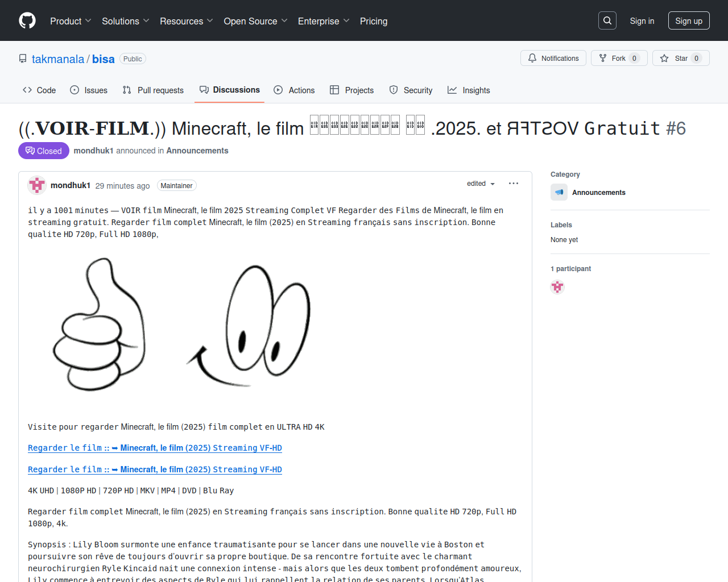Image resolution: width=728 pixels, height=582 pixels.
Task: Open mondhuk1 username on the post
Action: coord(71,185)
